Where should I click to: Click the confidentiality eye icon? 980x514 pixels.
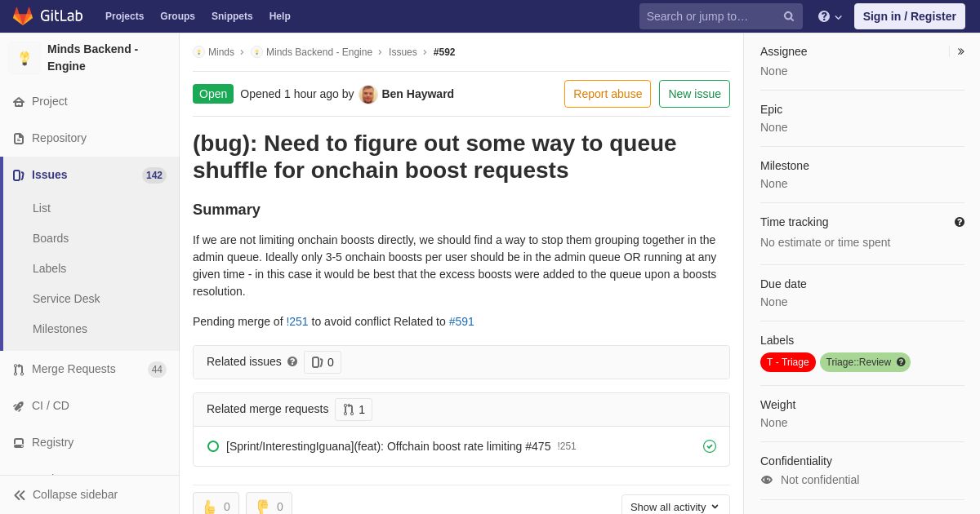coord(767,480)
